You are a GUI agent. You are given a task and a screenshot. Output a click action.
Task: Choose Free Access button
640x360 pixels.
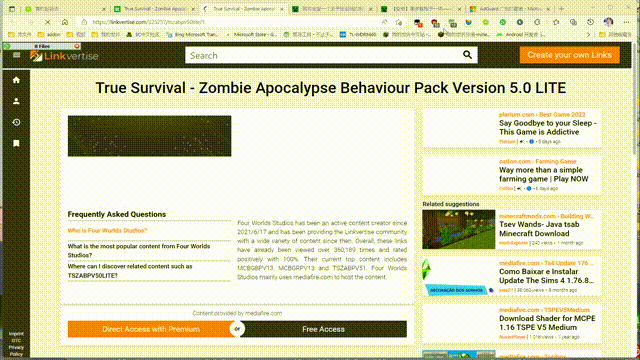(323, 329)
